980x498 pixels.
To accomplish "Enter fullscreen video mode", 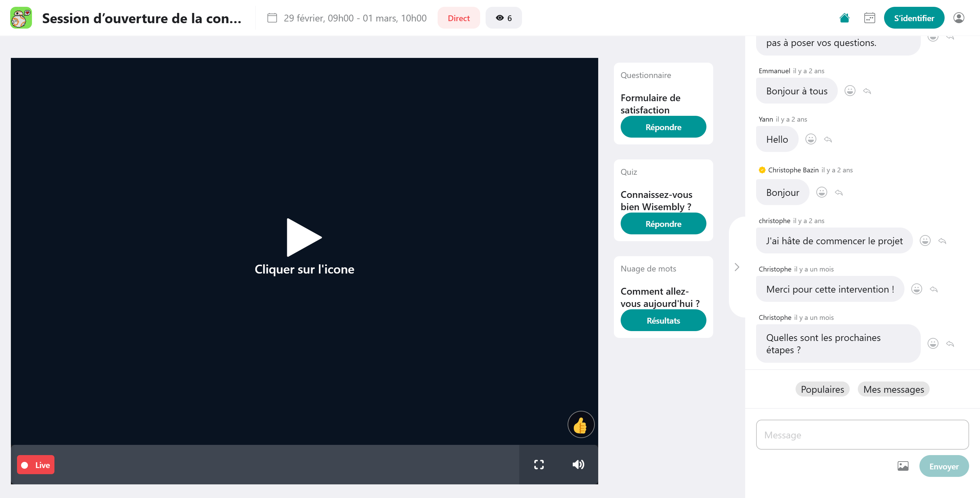I will tap(539, 465).
